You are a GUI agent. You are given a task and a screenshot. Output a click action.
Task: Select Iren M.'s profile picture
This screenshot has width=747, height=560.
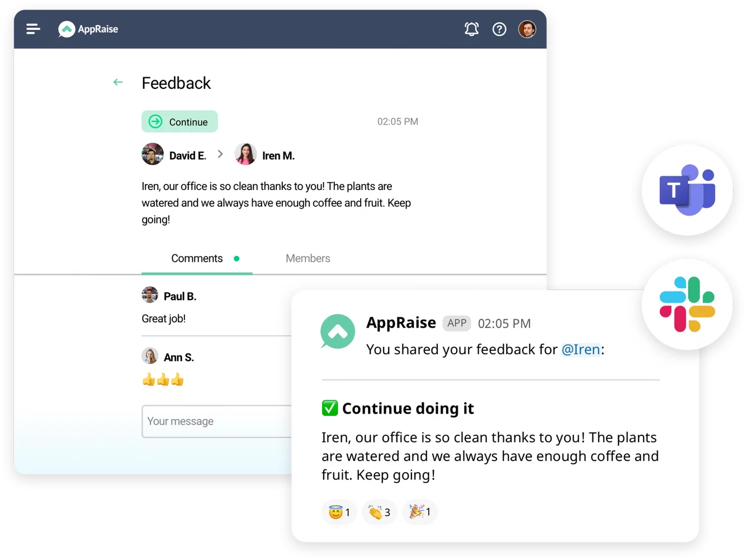click(x=245, y=154)
